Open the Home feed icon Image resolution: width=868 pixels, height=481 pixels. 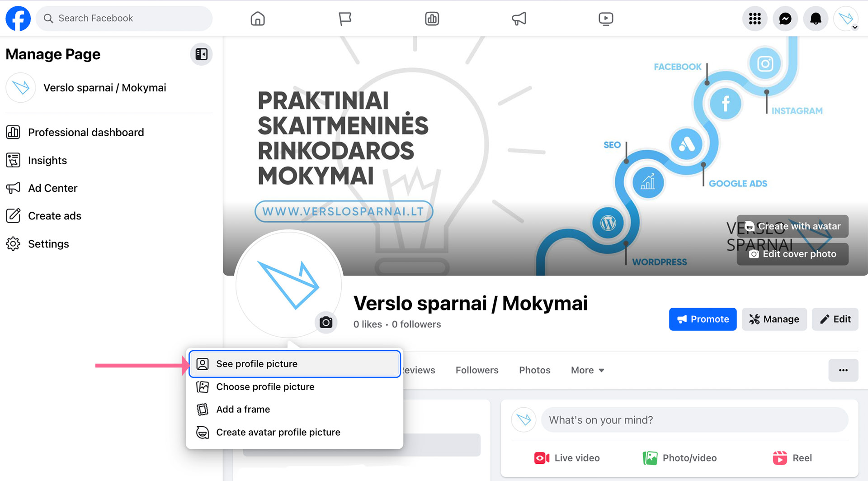click(x=258, y=19)
